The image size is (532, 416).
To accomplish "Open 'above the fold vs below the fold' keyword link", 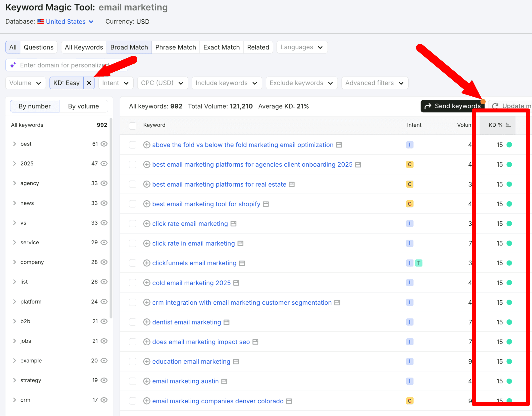I will pos(243,145).
